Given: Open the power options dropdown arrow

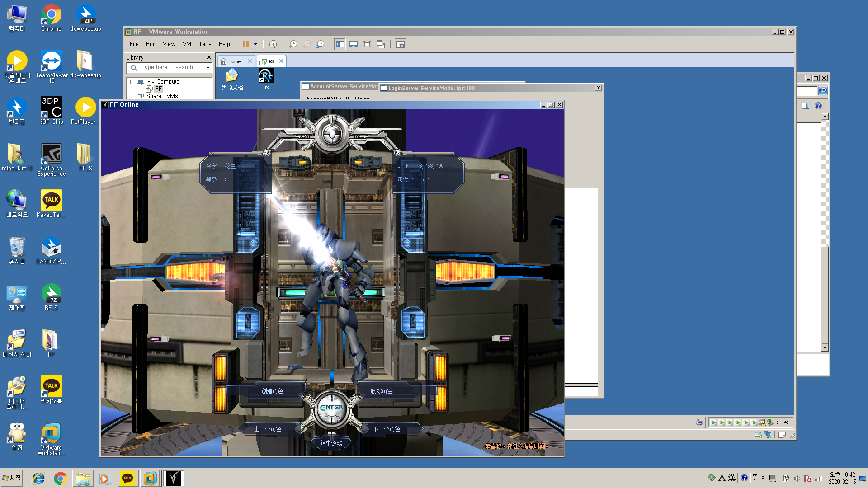Looking at the screenshot, I should [255, 44].
